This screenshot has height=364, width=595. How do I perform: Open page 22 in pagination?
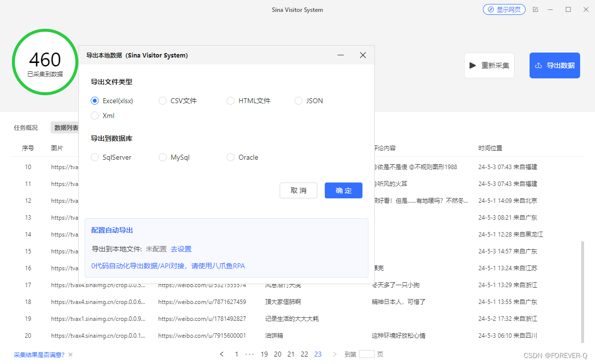tap(304, 354)
